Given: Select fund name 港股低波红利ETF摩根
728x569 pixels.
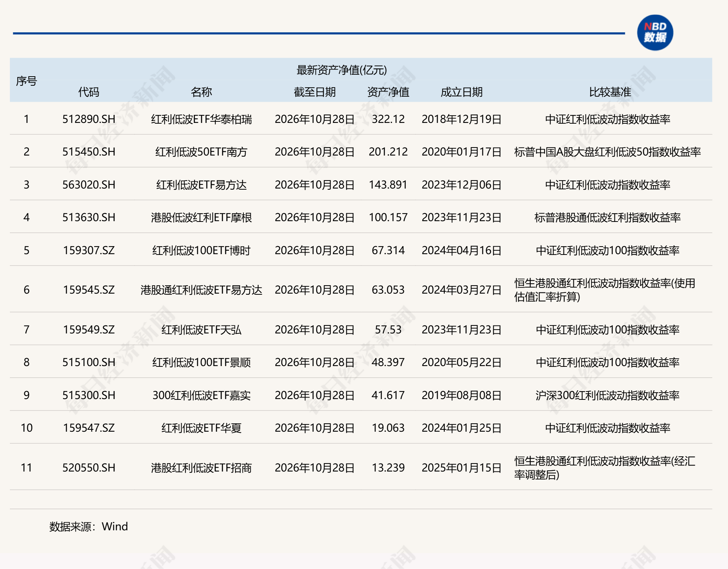Looking at the screenshot, I should pos(201,217).
